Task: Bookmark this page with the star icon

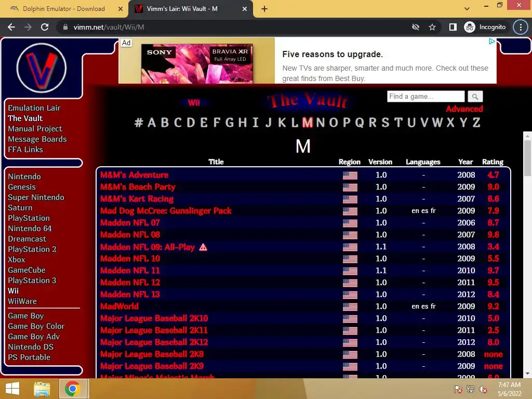Action: point(432,27)
